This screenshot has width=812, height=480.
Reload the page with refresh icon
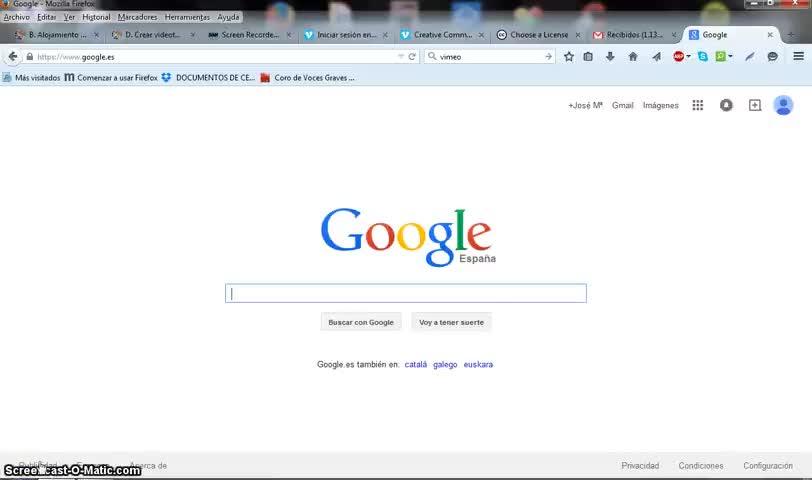(412, 56)
